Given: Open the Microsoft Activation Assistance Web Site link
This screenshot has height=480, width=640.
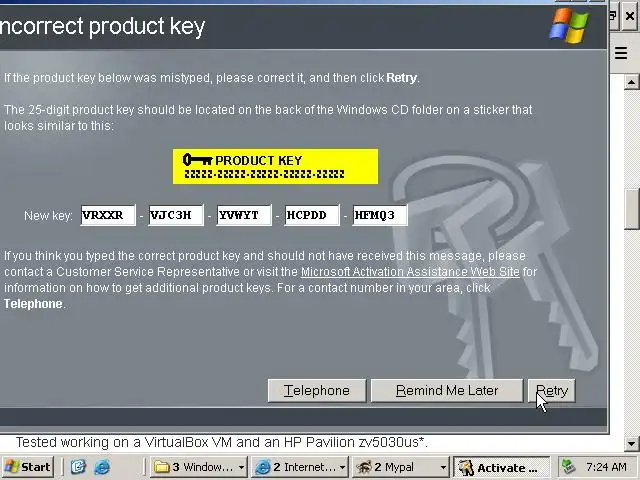Looking at the screenshot, I should (x=410, y=272).
